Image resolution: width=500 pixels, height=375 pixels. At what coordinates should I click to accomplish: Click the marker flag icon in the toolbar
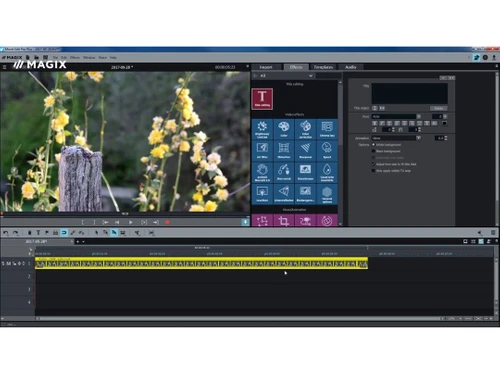[47, 233]
